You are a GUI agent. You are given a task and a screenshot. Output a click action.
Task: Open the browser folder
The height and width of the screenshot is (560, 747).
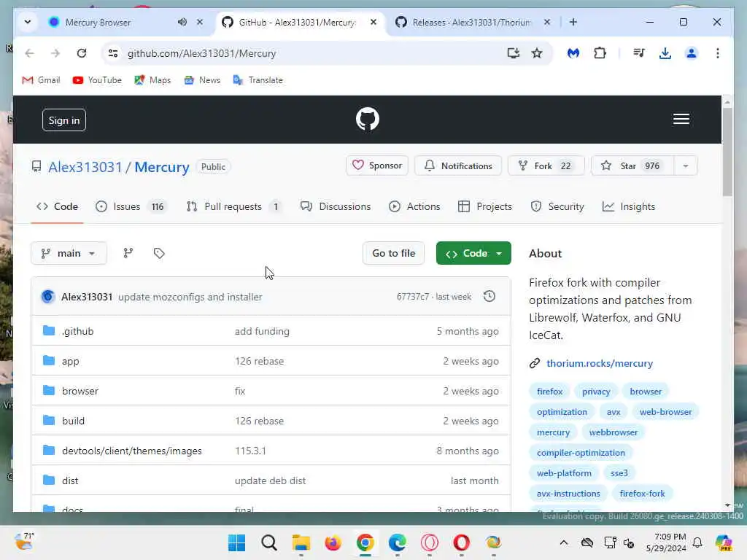tap(80, 391)
